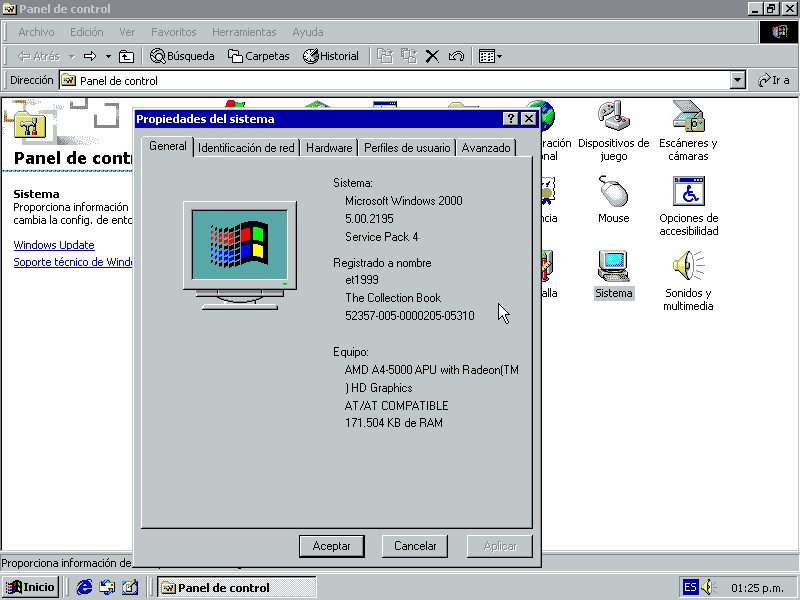800x600 pixels.
Task: Switch to the Hardware tab
Action: point(329,148)
